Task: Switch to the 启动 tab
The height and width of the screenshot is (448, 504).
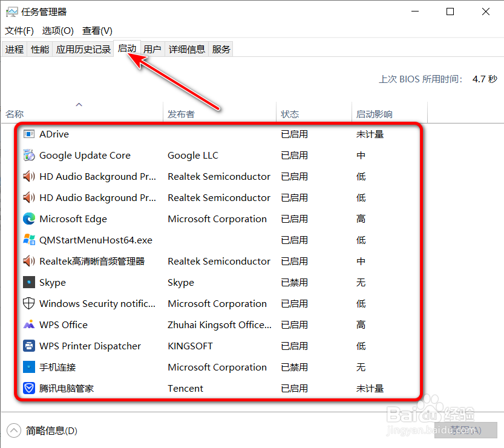Action: click(127, 48)
